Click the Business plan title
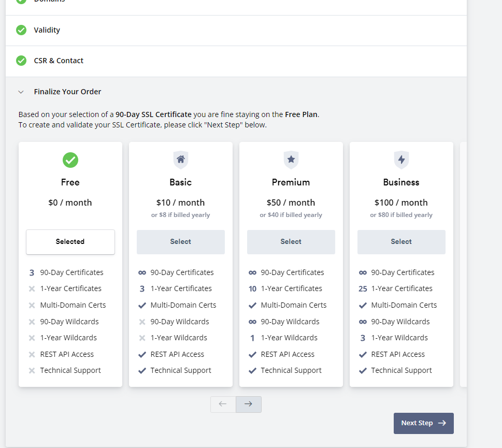 401,182
